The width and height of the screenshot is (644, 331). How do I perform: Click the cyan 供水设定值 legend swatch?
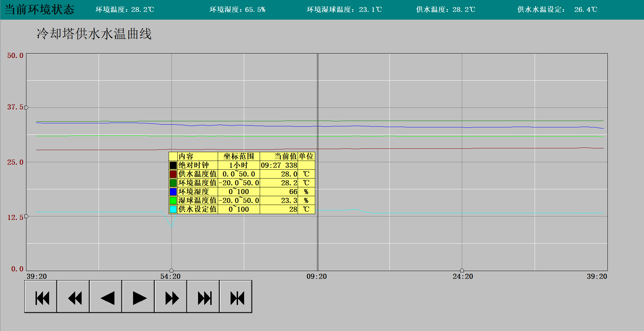[173, 209]
